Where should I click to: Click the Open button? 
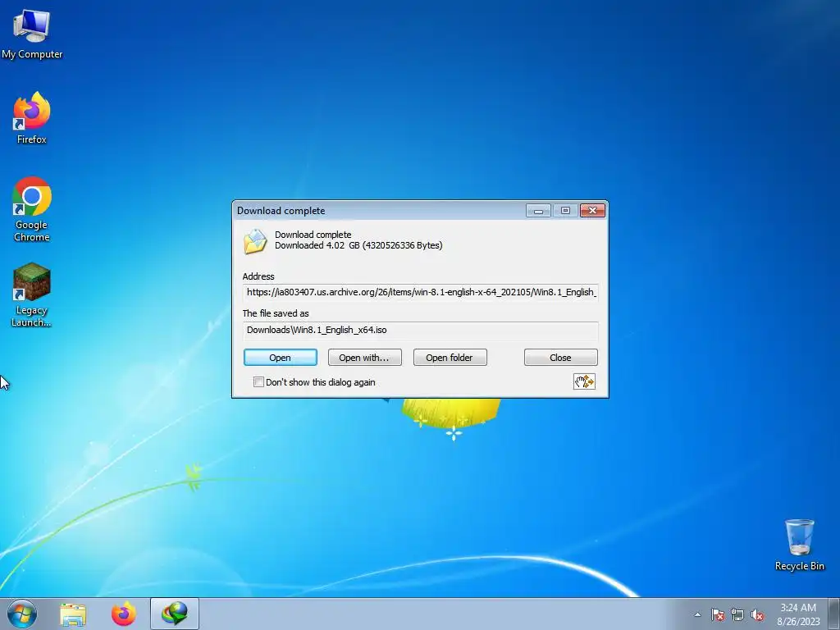coord(281,358)
